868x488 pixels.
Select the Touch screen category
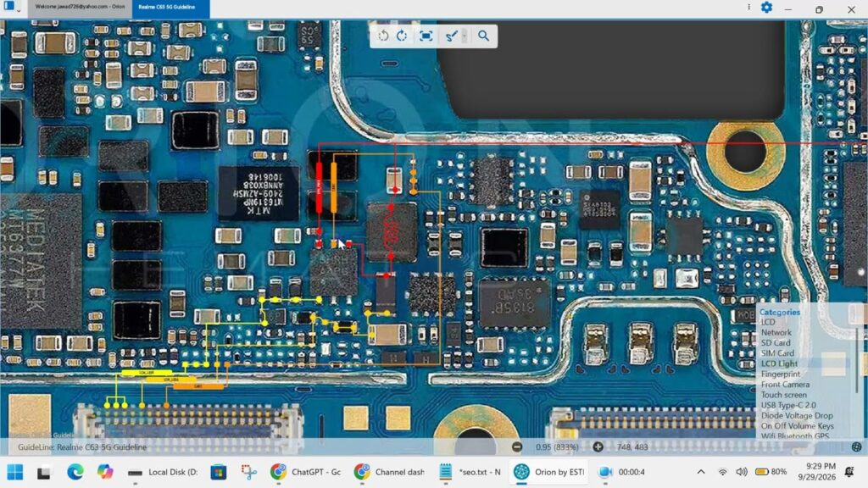[x=784, y=395]
